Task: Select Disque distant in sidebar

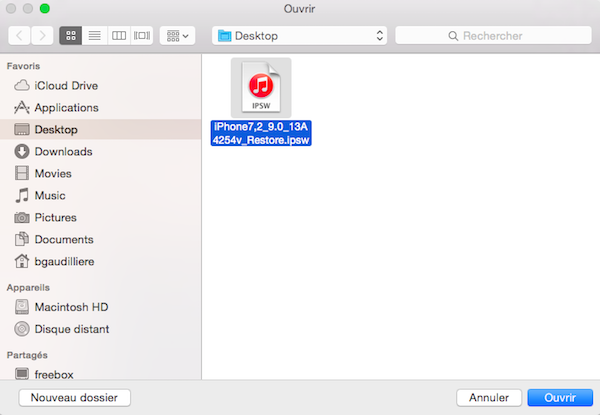Action: 100,329
